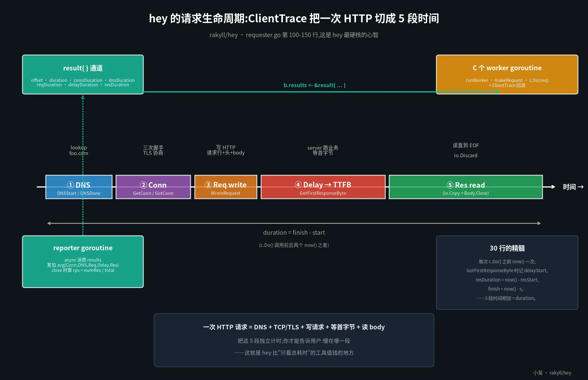Viewport: 588px width, 380px height.
Task: Click the "三次握手 TLS 协商" annotation
Action: click(x=153, y=150)
